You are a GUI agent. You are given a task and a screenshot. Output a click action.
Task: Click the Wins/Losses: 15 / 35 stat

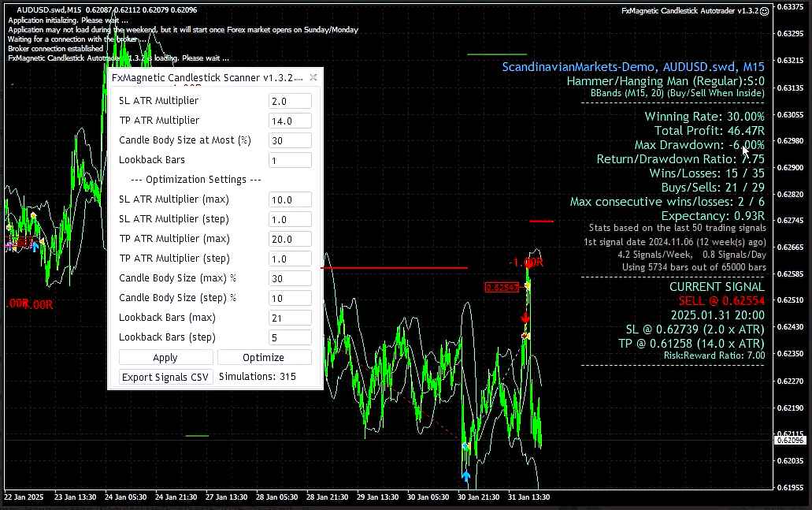coord(707,173)
